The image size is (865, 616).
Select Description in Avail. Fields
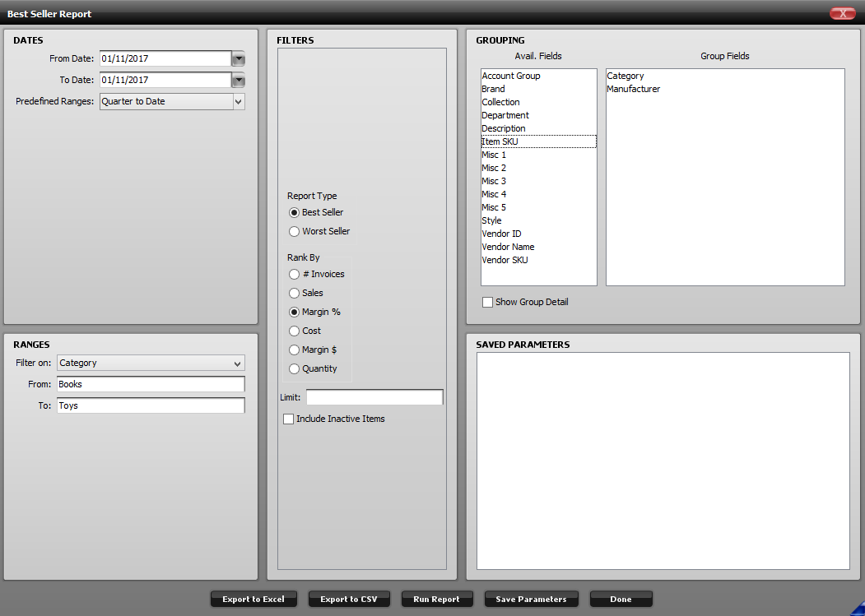point(538,128)
